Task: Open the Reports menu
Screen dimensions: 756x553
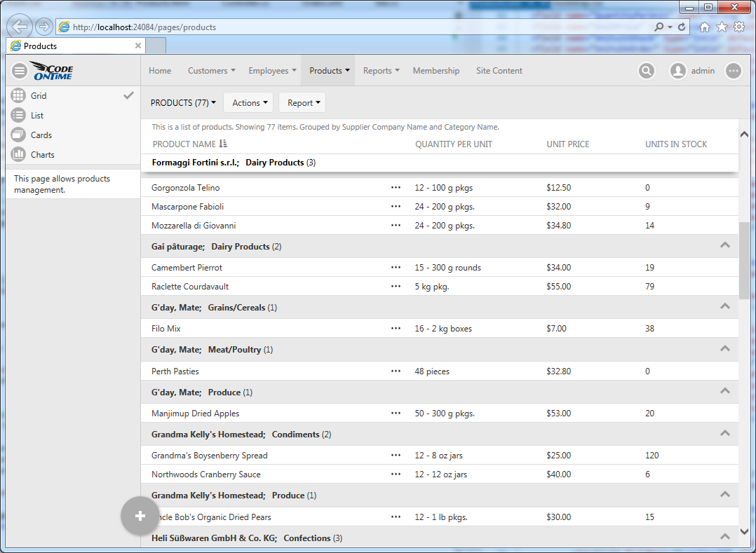Action: pos(382,71)
